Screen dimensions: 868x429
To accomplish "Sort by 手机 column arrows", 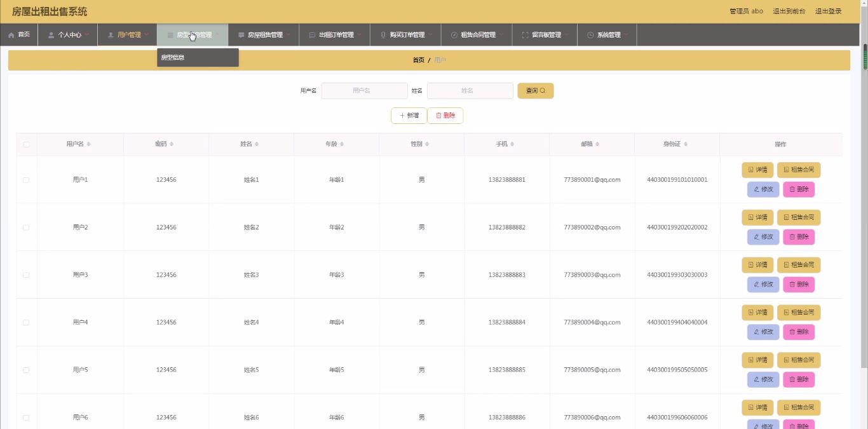I will [x=512, y=144].
